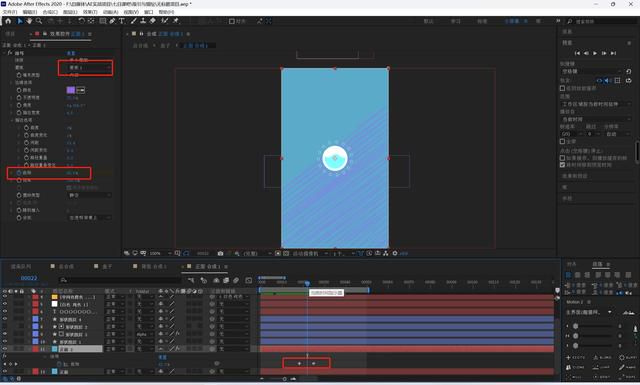
Task: Open the magnification 100% dropdown under viewer
Action: click(x=160, y=254)
